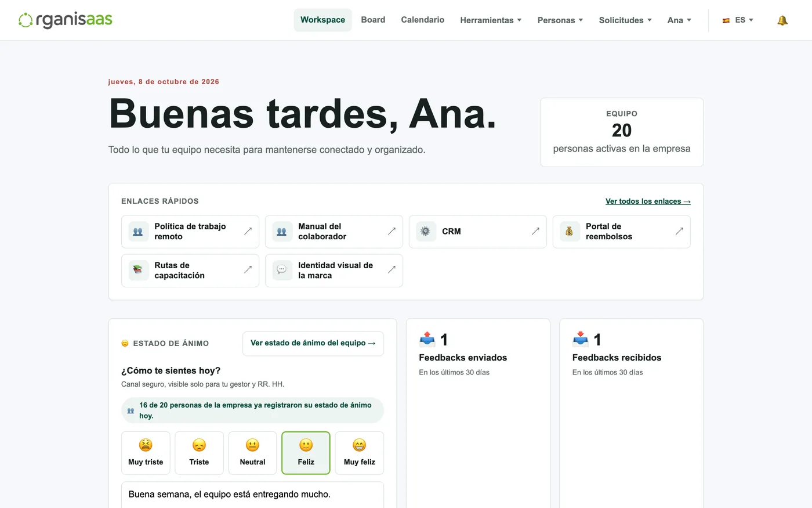Click the Organisaas logo

pyautogui.click(x=65, y=20)
